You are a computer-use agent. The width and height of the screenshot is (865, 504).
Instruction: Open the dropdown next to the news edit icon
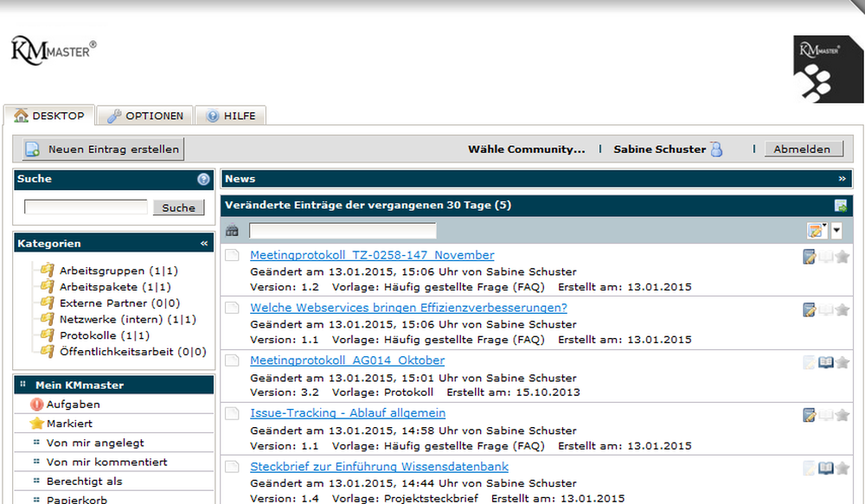[x=836, y=229]
